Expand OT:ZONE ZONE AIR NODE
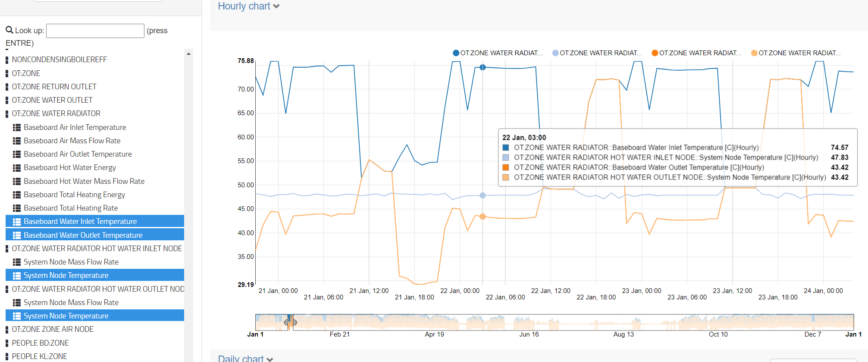The image size is (868, 362). [x=7, y=329]
